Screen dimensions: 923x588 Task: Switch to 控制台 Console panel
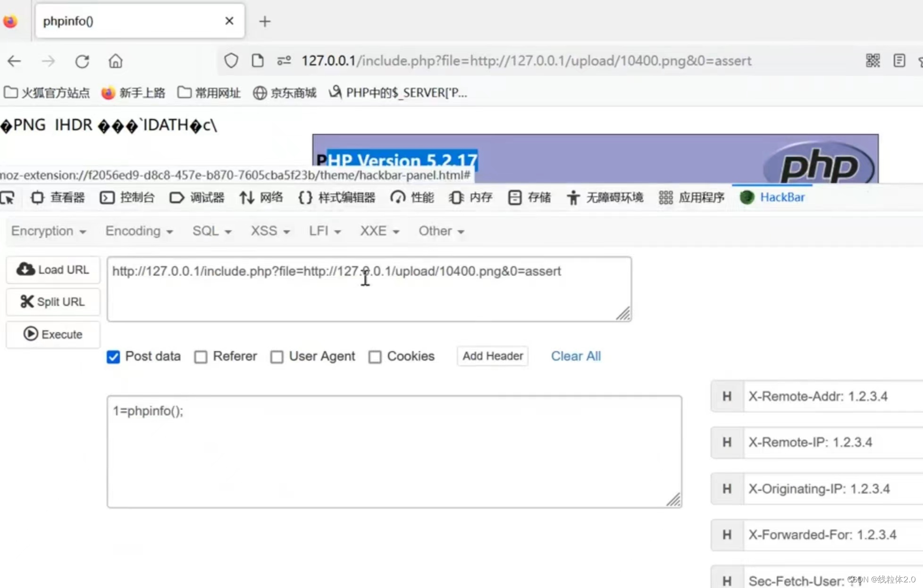(x=127, y=197)
